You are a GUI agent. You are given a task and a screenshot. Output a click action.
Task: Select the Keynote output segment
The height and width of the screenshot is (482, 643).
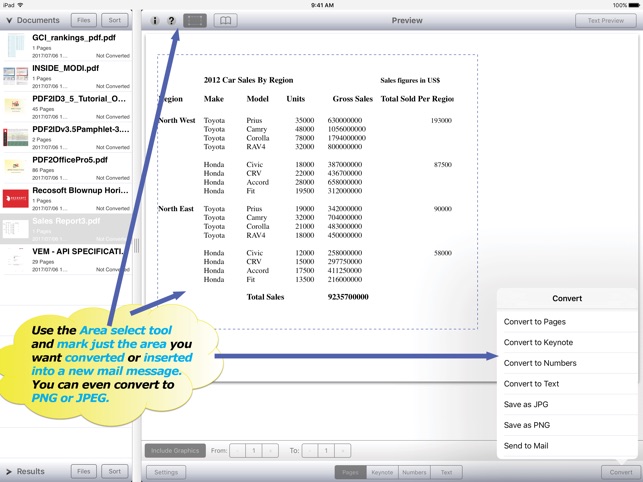click(382, 472)
